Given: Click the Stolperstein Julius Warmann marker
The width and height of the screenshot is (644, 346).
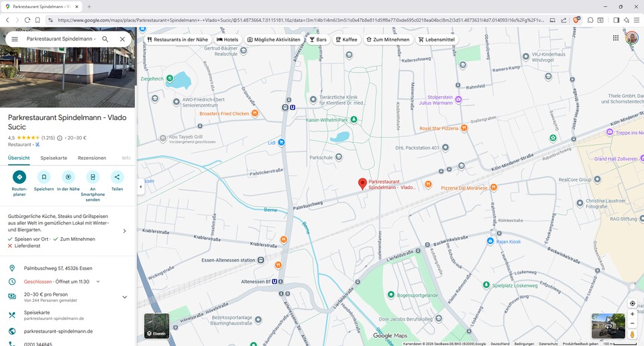Looking at the screenshot, I should pyautogui.click(x=458, y=99).
